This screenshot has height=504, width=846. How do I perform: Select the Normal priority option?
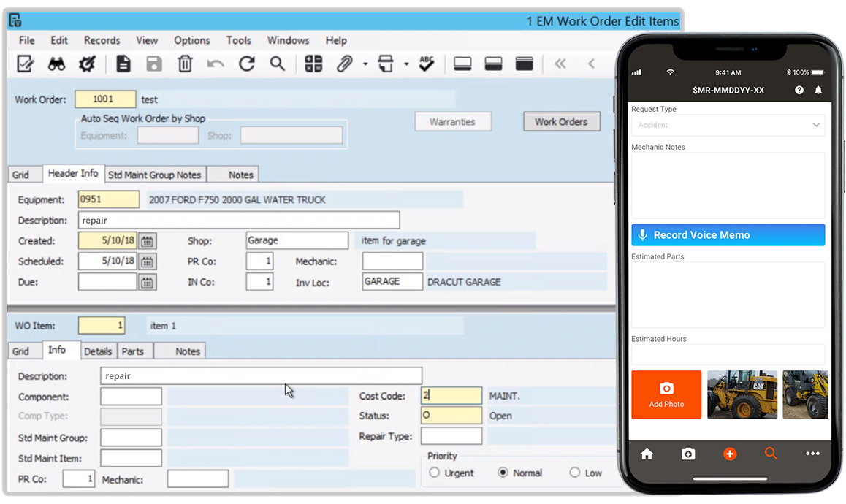(503, 473)
